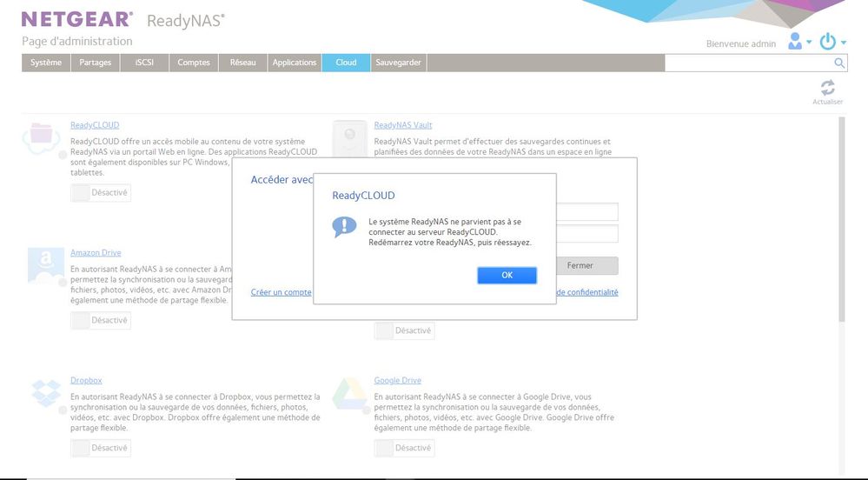
Task: Switch to the Partages tab
Action: 96,63
